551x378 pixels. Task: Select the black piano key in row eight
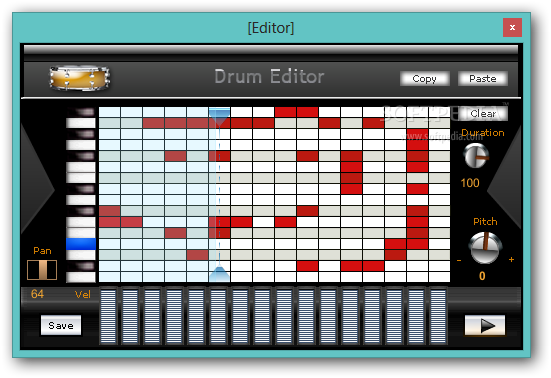point(81,189)
